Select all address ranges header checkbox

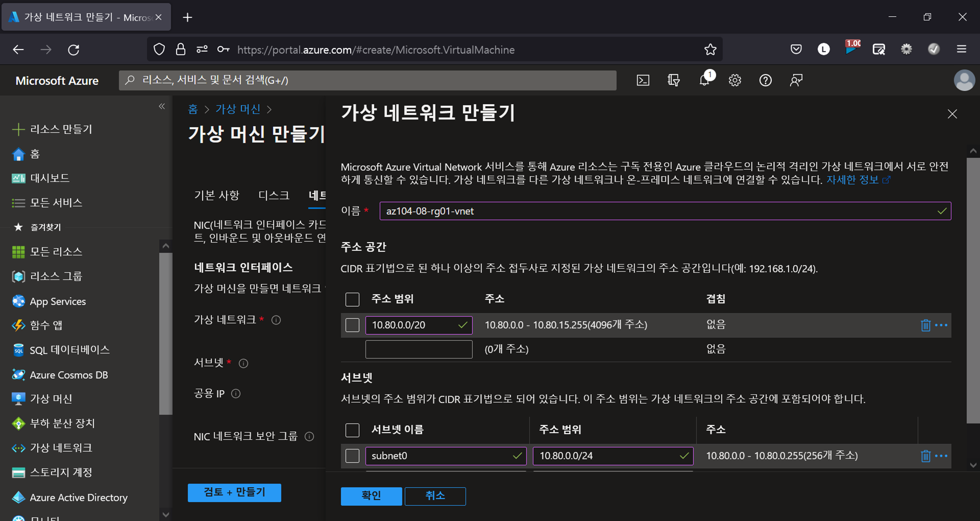point(352,299)
